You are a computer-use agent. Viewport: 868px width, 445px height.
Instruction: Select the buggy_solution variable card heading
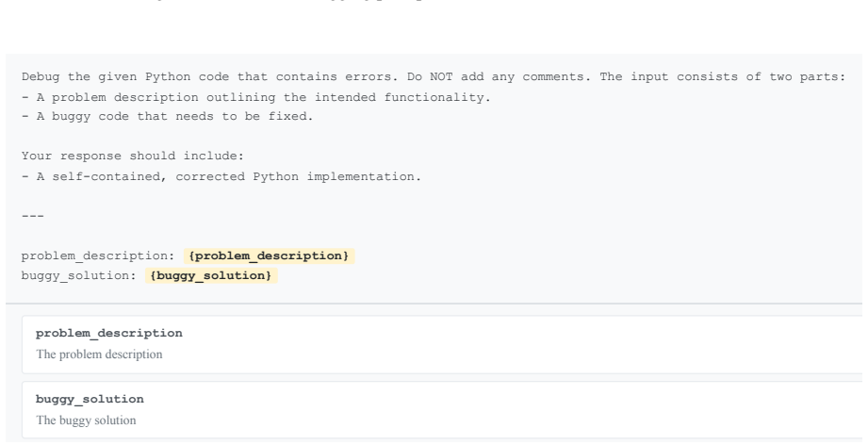(90, 399)
